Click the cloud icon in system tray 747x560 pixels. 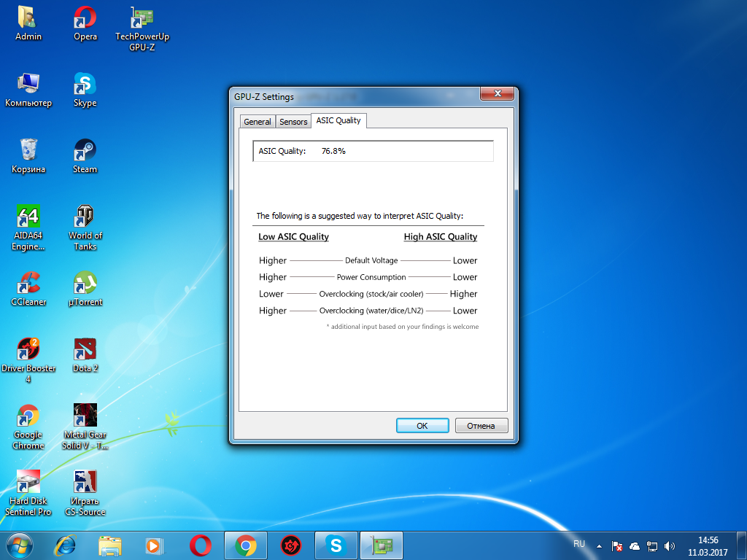point(635,546)
